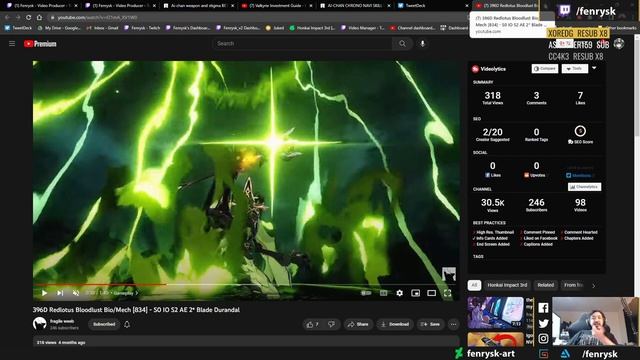This screenshot has width=640, height=360.
Task: Open My Drive Google bookmark
Action: (59, 28)
